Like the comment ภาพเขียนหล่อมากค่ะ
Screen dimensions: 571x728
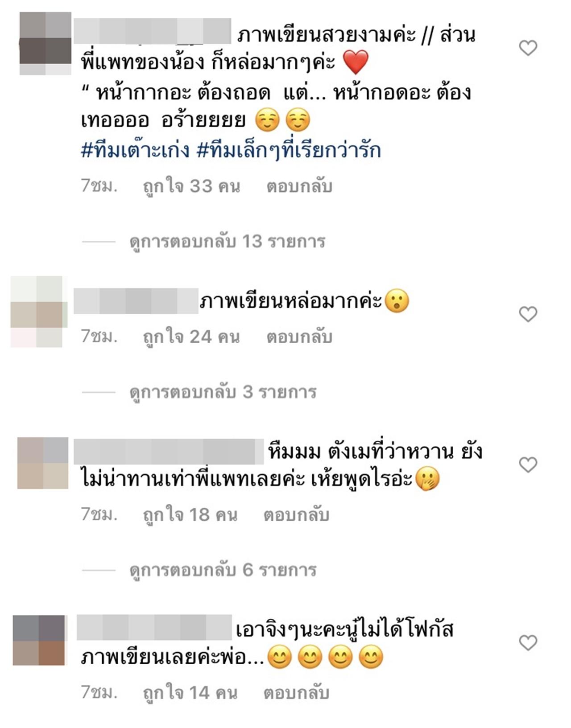point(528,314)
